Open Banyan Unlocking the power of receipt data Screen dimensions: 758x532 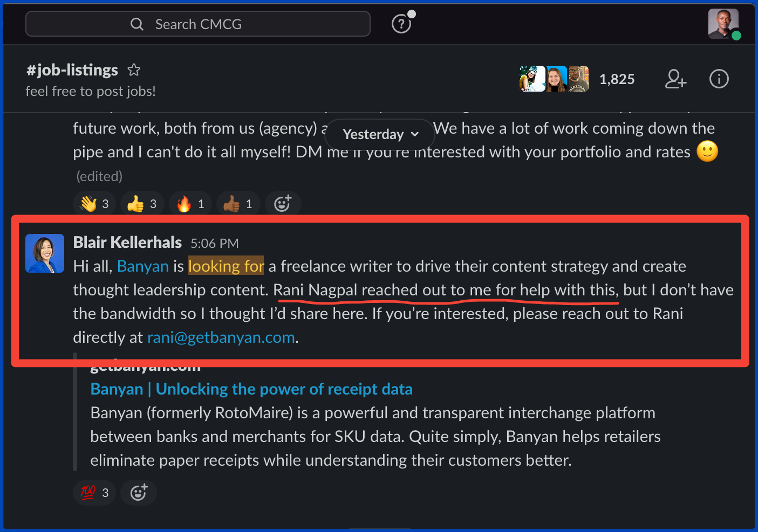[x=251, y=389]
